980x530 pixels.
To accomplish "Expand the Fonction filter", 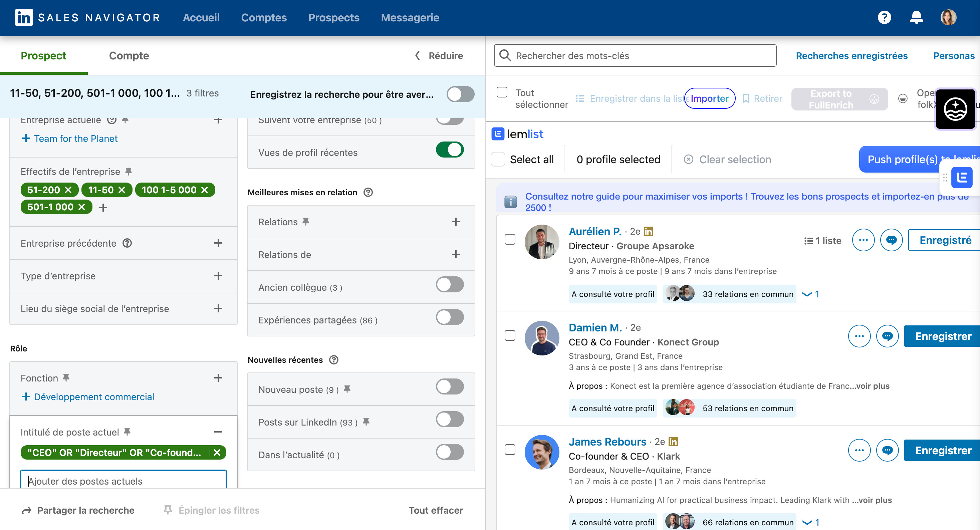I will pos(218,378).
